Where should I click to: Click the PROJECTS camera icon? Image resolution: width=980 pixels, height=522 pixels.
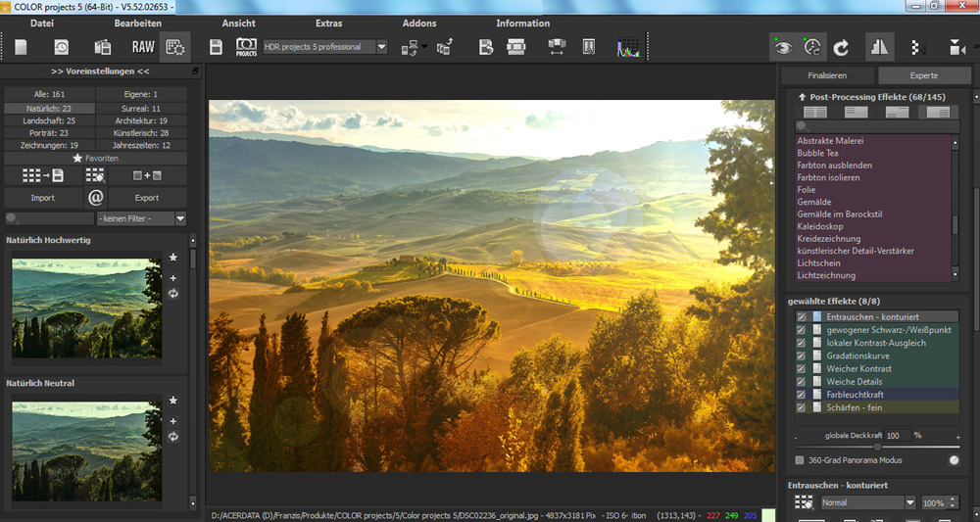[x=246, y=47]
